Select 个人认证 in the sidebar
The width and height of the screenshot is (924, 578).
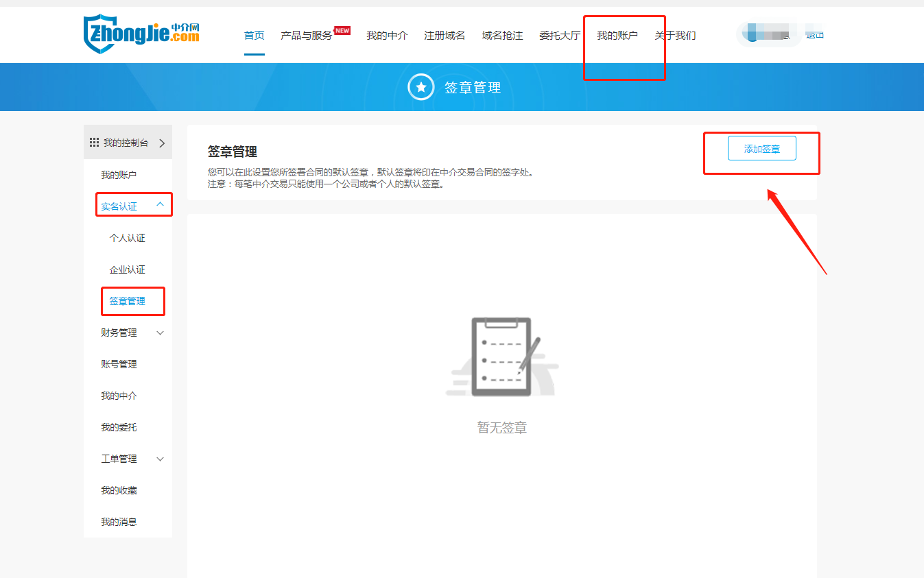[128, 239]
